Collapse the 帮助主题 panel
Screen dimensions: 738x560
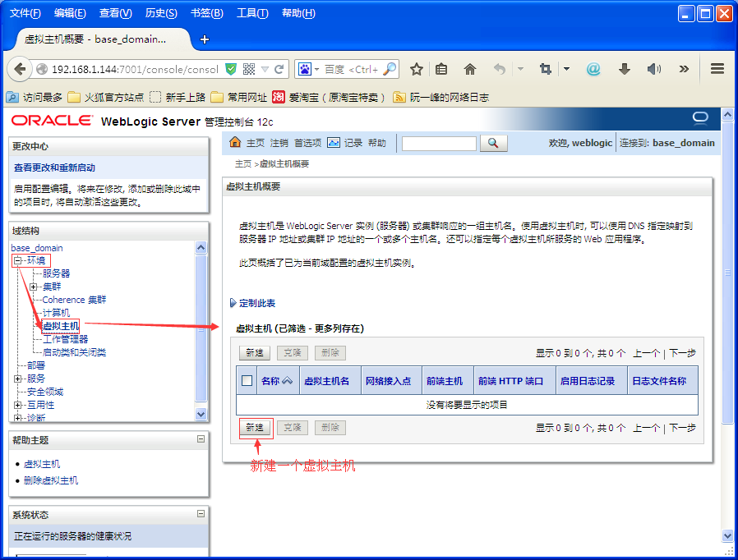[201, 438]
